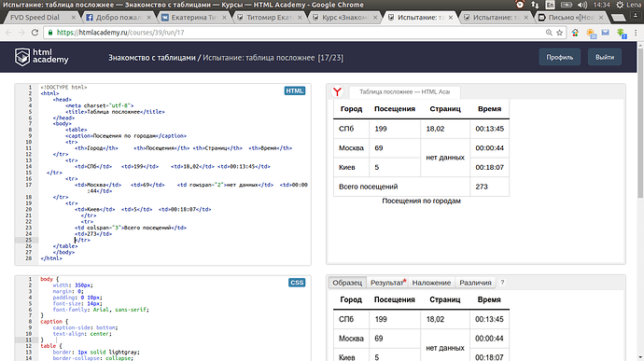Switch to the Курс «Знакомство» tab
The height and width of the screenshot is (361, 644).
[x=344, y=17]
